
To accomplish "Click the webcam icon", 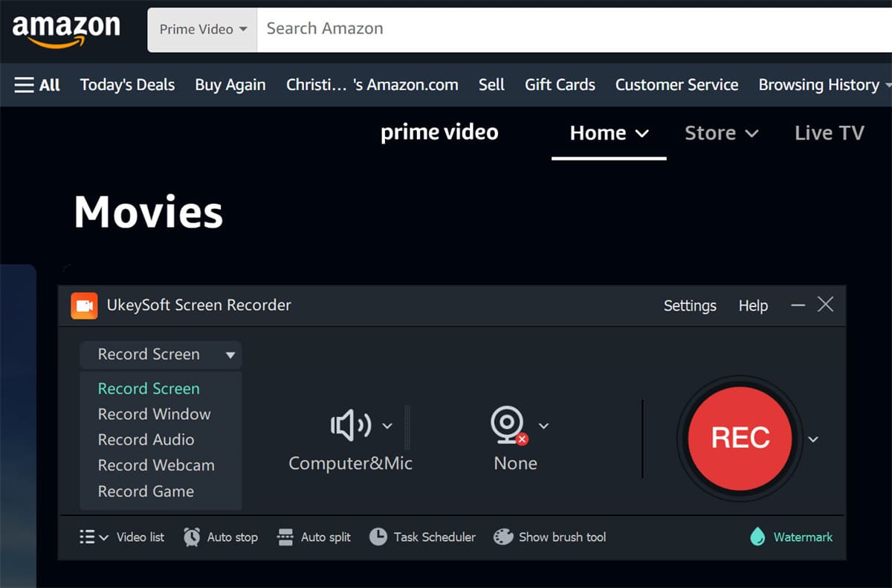I will pos(508,426).
